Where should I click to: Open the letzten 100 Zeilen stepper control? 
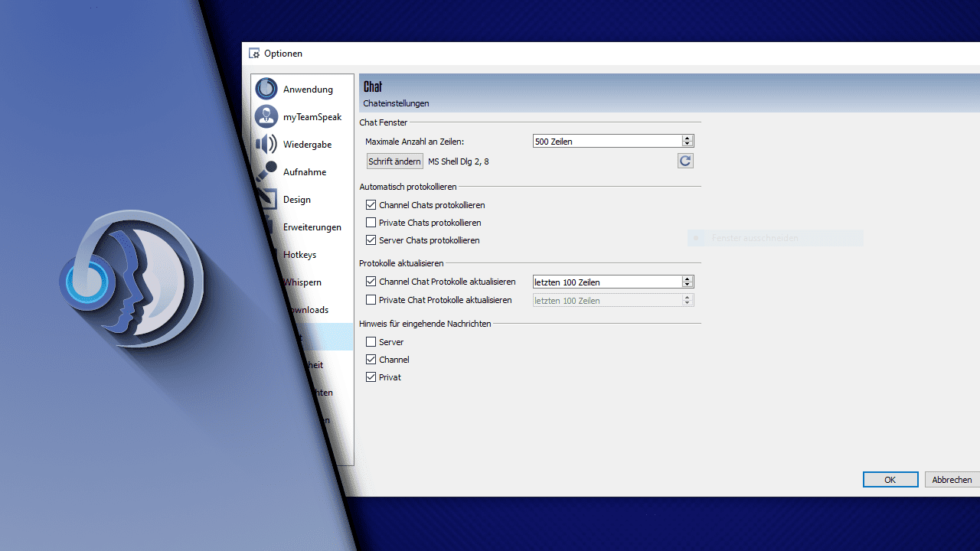[x=687, y=282]
